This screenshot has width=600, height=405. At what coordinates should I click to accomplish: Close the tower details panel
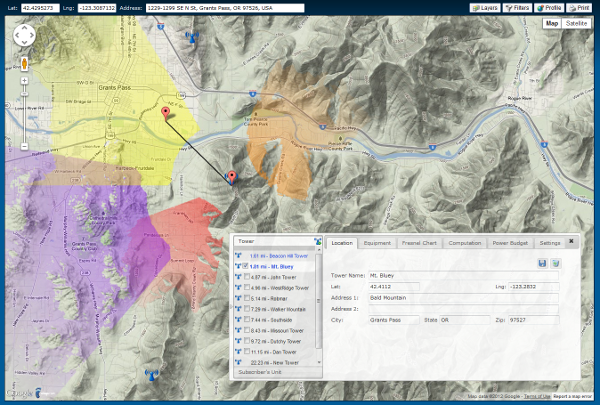(571, 241)
